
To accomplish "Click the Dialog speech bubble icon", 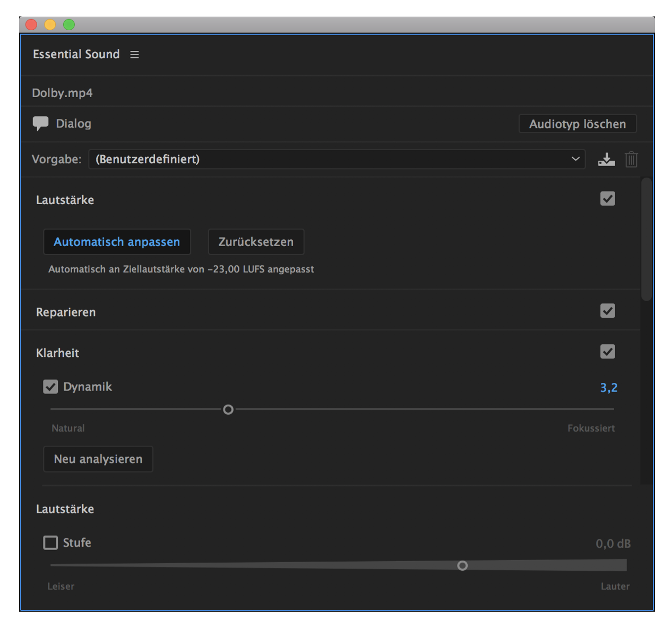I will coord(40,123).
